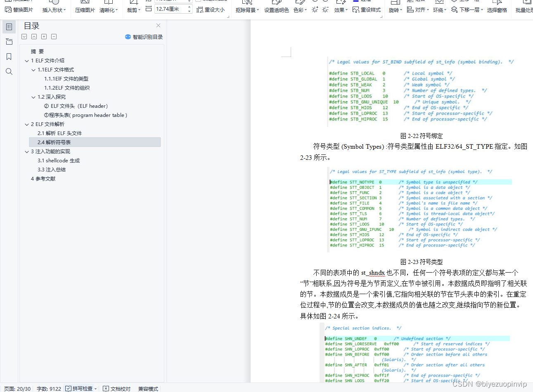Click the expand-all levels down-arrow icon in 目录 pane
The height and width of the screenshot is (392, 533).
(24, 37)
